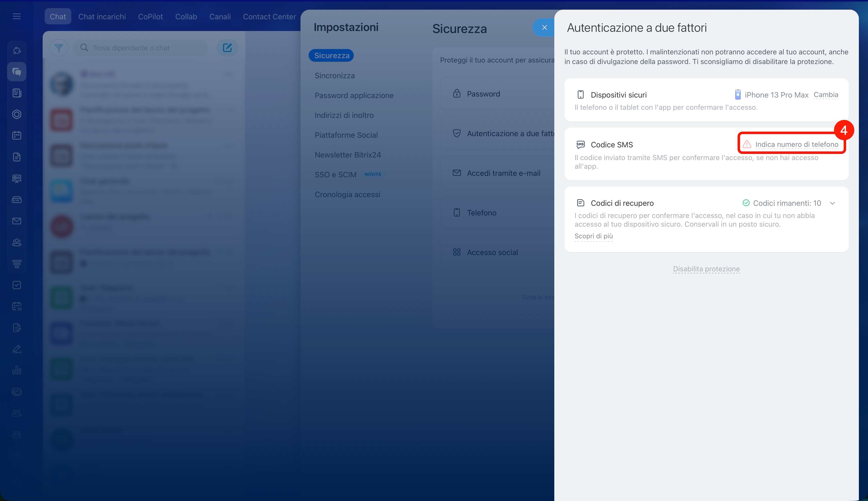Open the tasks checkmark icon in sidebar

coord(16,285)
